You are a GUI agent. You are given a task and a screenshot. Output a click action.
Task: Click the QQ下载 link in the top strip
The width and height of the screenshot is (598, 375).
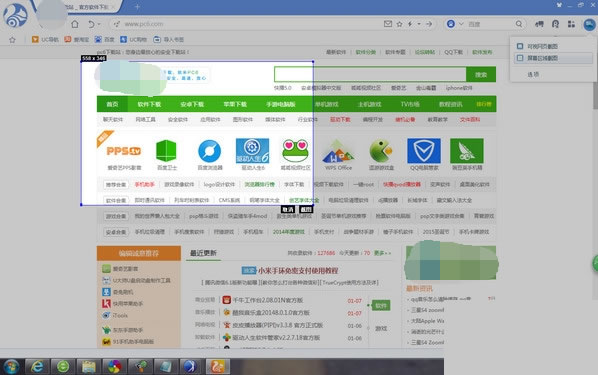point(453,52)
